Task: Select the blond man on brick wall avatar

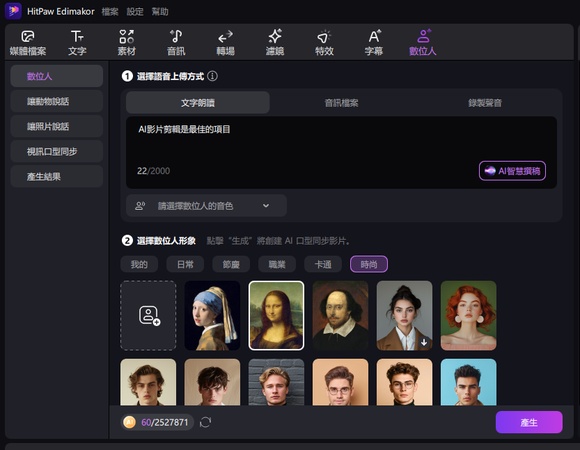Action: click(x=276, y=382)
